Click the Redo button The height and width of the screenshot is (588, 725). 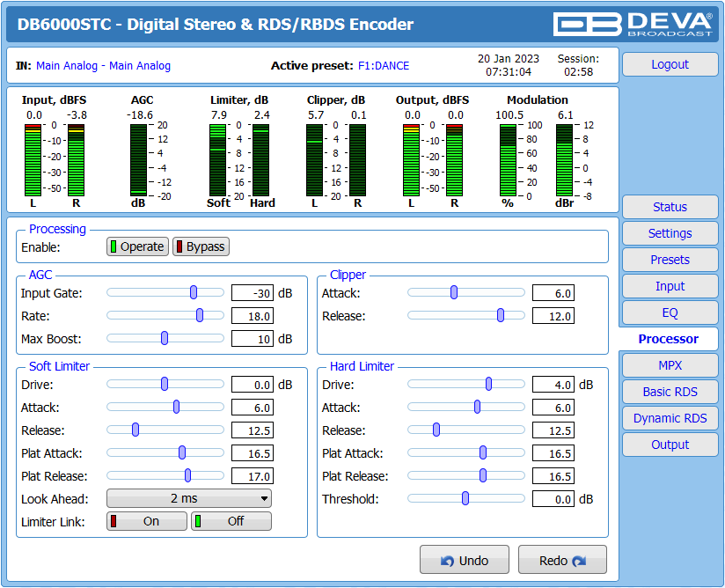click(x=562, y=559)
